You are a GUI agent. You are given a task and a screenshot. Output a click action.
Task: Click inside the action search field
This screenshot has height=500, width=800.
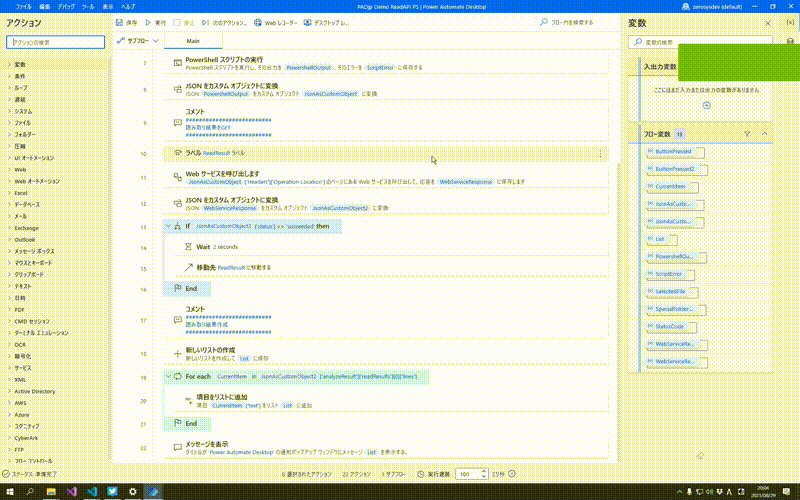(56, 42)
